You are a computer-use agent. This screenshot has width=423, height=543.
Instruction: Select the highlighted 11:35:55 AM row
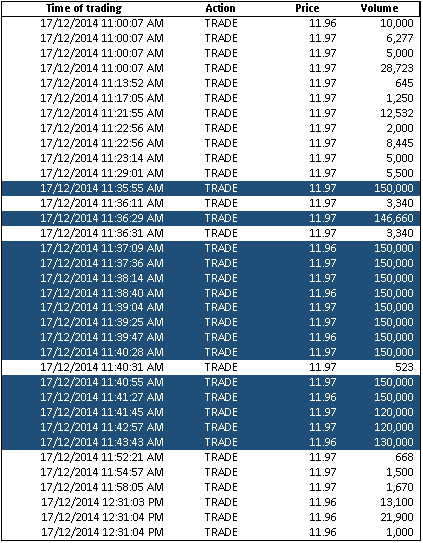[211, 188]
